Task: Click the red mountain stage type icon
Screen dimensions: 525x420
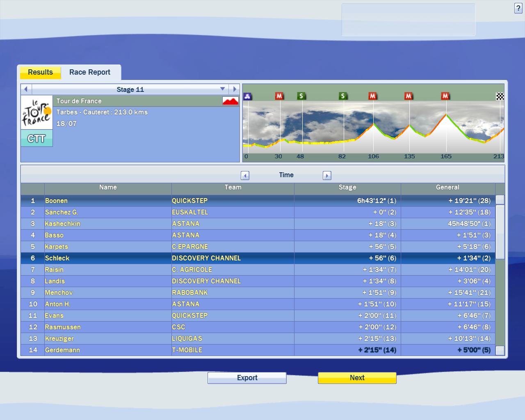Action: [x=230, y=101]
